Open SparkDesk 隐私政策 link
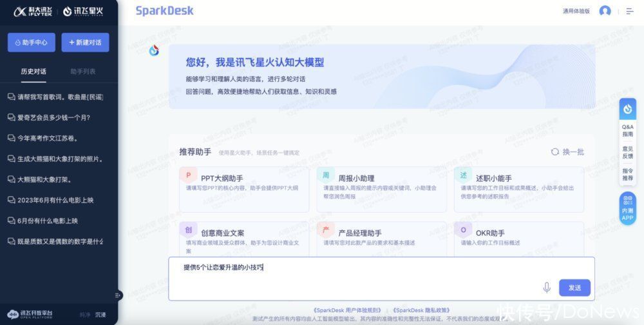This screenshot has height=325, width=644. (x=421, y=310)
